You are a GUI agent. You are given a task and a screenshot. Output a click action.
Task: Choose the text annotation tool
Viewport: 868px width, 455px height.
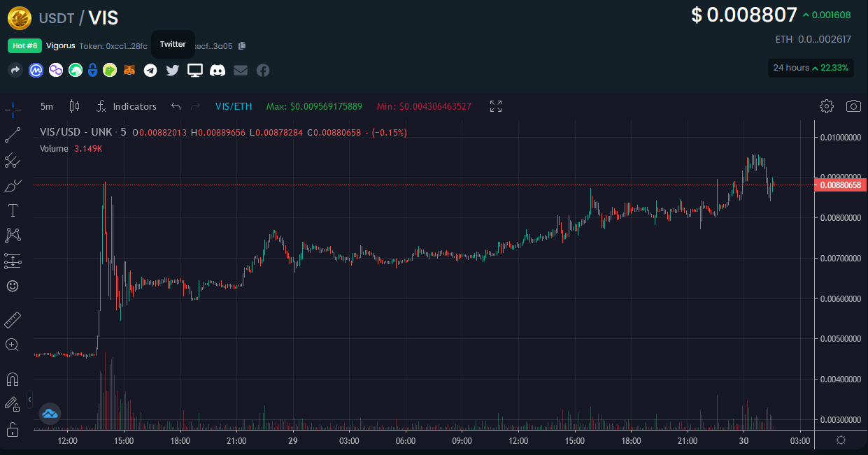click(13, 210)
